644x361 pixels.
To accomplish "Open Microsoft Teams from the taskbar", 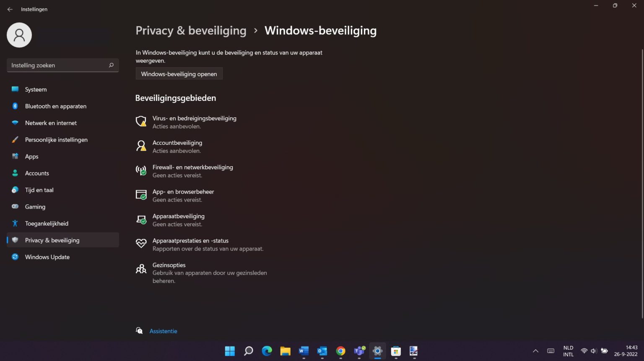I will 359,351.
